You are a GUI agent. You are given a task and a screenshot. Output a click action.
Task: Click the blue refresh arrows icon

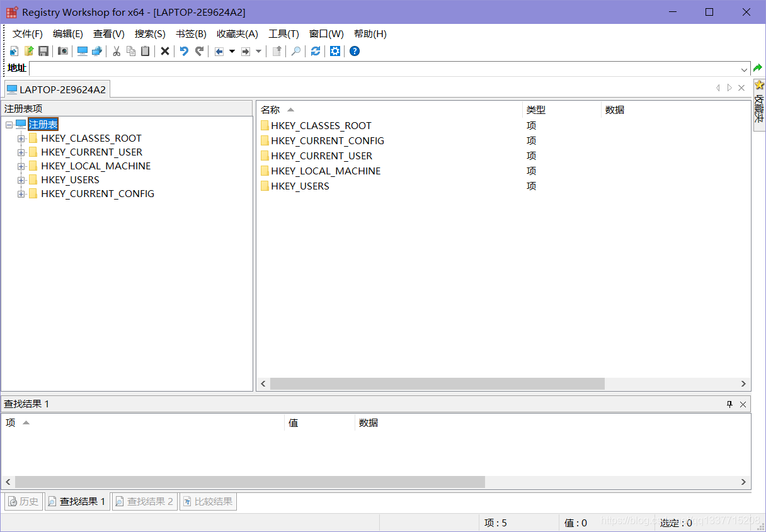pyautogui.click(x=316, y=51)
